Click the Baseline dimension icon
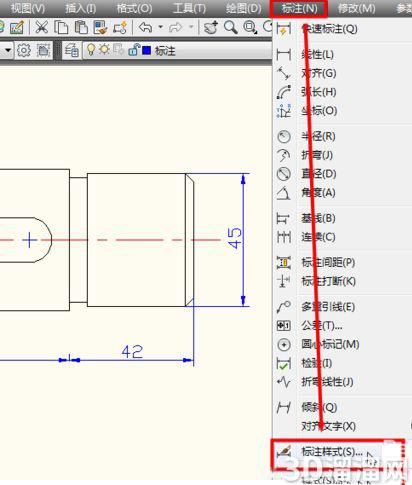Image resolution: width=412 pixels, height=485 pixels. 284,218
